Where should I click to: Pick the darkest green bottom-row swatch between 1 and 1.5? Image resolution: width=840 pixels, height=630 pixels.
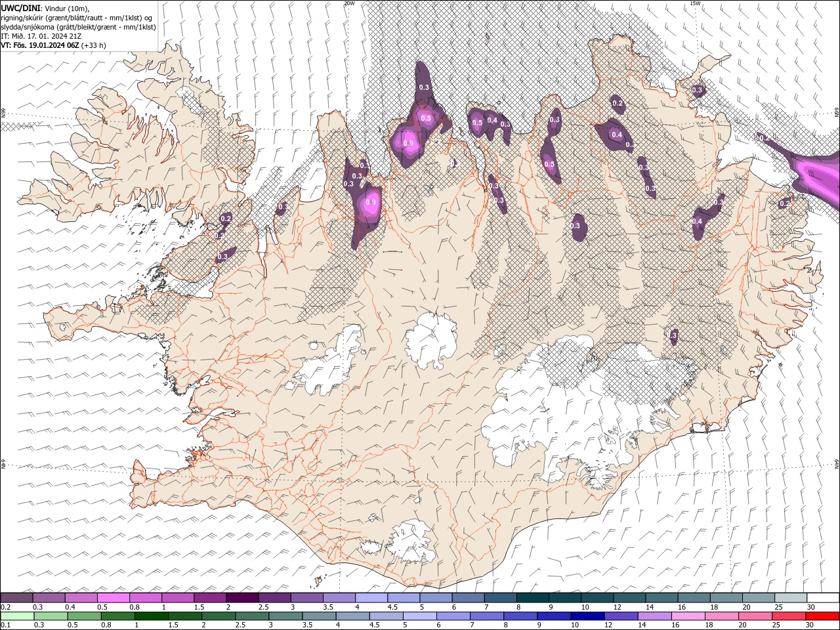click(152, 616)
